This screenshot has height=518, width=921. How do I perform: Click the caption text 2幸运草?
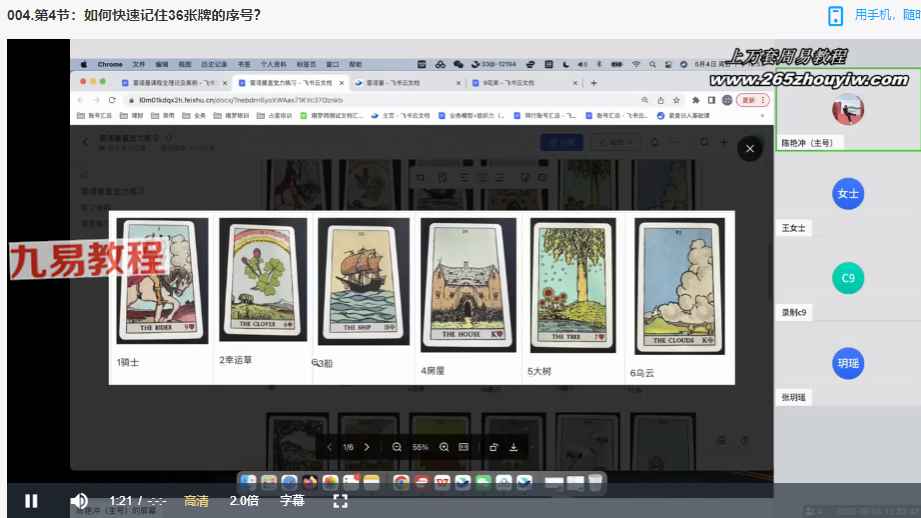(x=236, y=360)
